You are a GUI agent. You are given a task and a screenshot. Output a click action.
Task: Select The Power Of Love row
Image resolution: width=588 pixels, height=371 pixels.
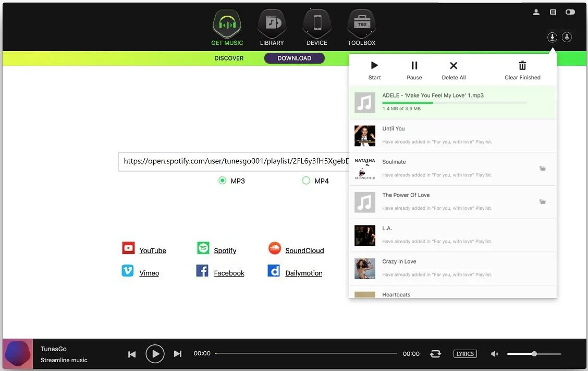[452, 202]
